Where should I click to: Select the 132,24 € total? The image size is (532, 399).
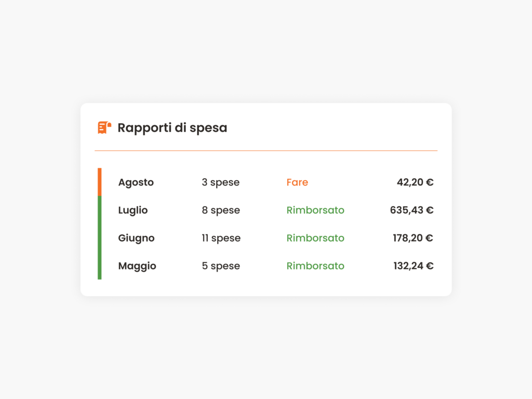(x=413, y=266)
